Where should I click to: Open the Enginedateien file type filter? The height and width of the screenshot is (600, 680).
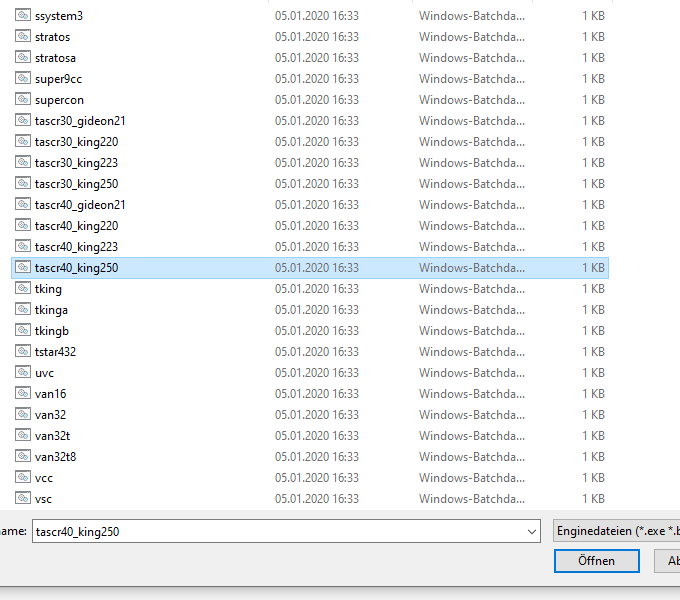[617, 531]
